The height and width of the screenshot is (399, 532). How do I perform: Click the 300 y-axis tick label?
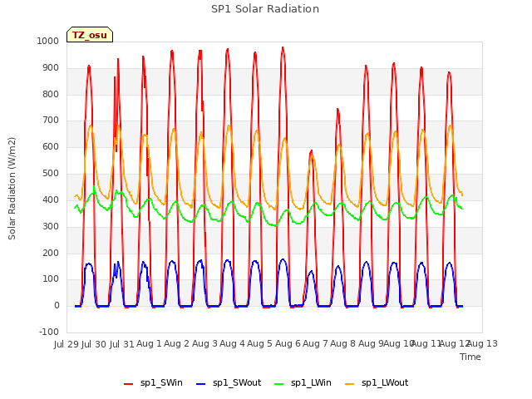pyautogui.click(x=51, y=226)
